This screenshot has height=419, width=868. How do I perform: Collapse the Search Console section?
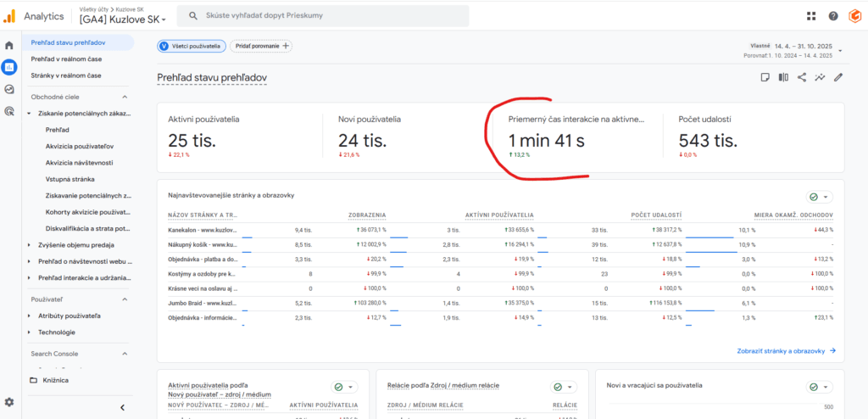[x=124, y=354]
